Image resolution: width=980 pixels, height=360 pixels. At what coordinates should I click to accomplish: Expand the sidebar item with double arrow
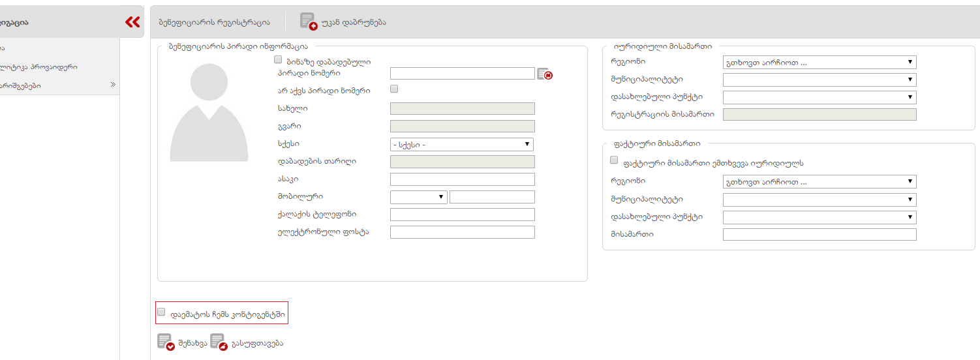click(112, 85)
